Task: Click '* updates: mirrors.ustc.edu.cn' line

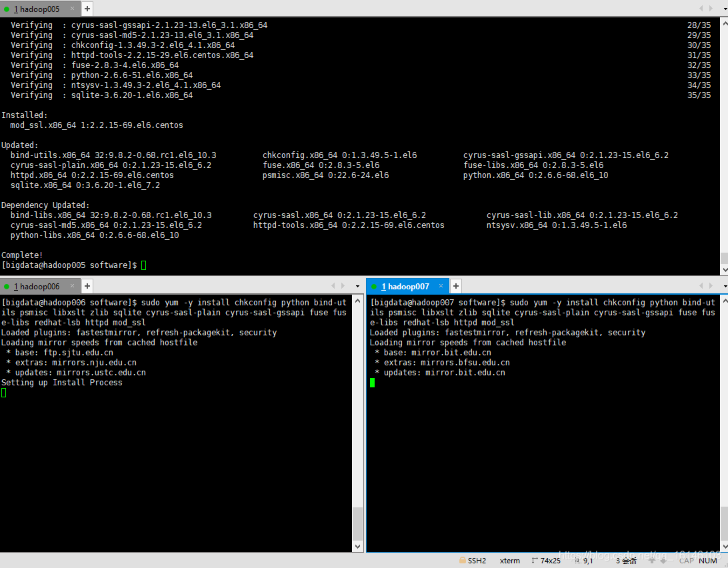Action: pos(76,373)
